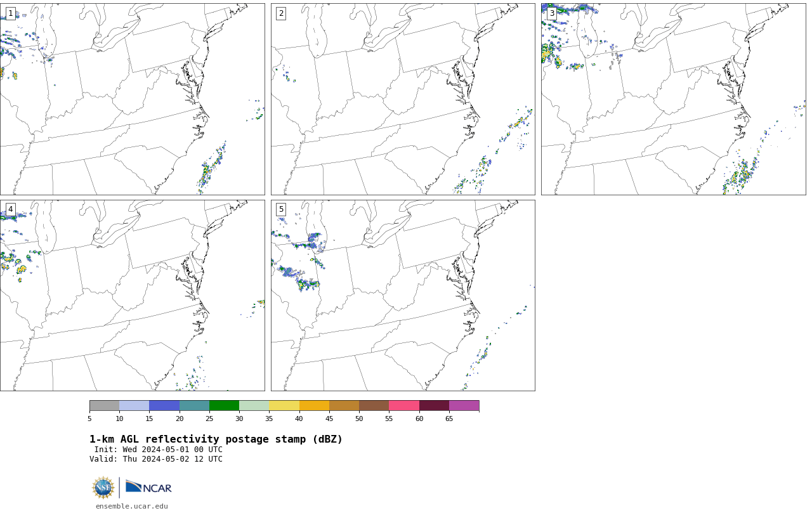Click the gray 5-10 dBZ swatch

[x=104, y=406]
